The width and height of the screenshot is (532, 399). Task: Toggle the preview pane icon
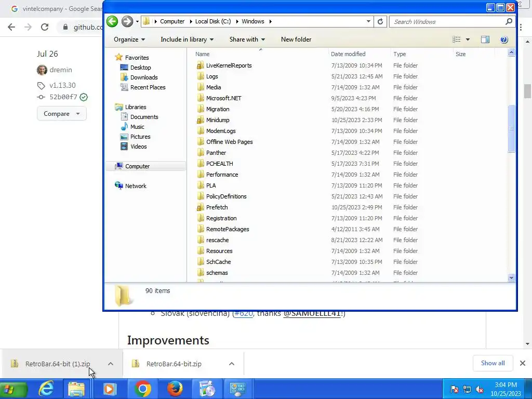485,39
